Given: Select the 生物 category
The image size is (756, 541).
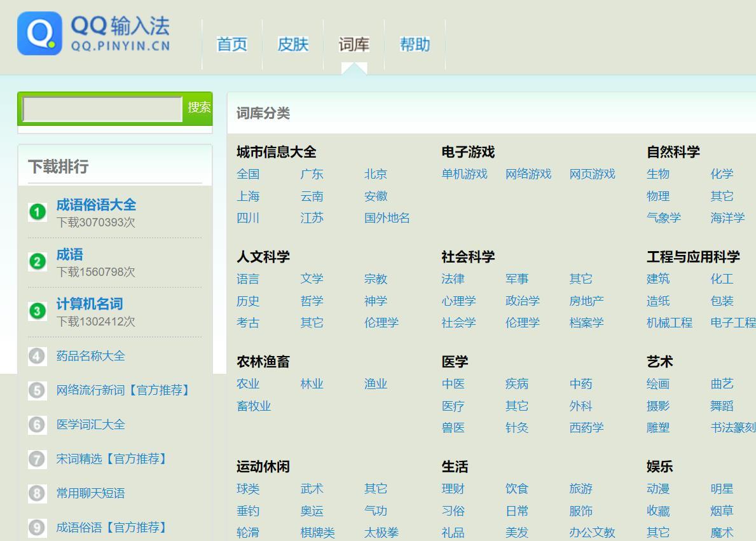Looking at the screenshot, I should 658,174.
